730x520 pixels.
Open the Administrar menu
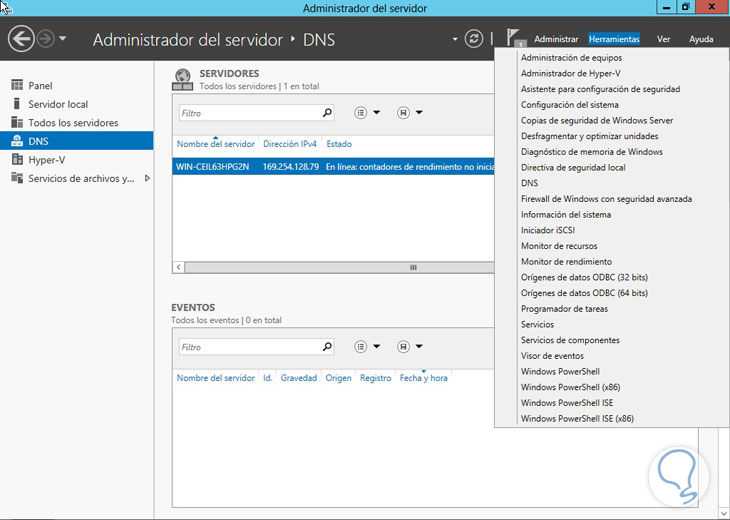pos(556,39)
